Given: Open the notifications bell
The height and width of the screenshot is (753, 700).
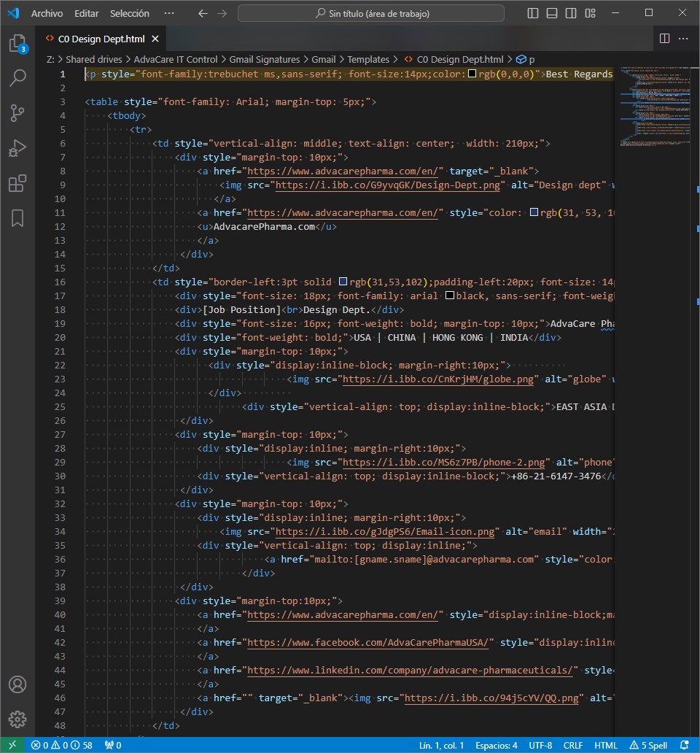Looking at the screenshot, I should point(685,745).
